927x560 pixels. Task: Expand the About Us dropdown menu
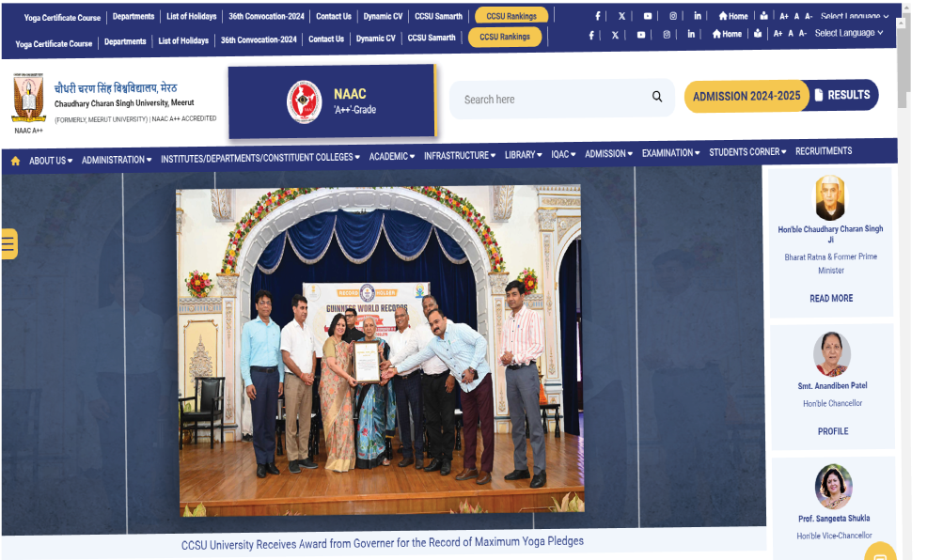[51, 161]
